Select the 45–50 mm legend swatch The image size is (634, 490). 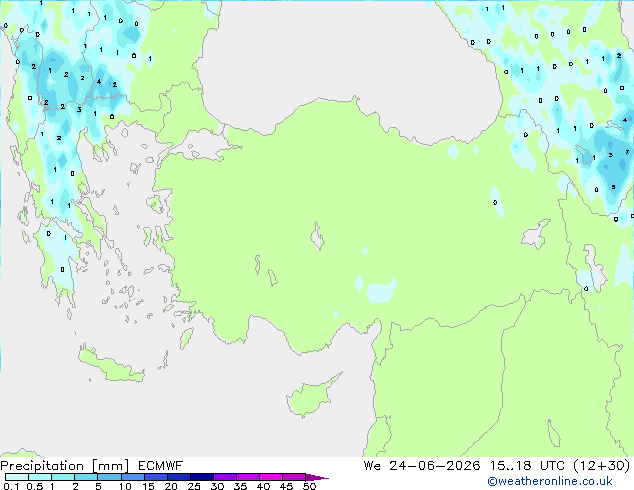tap(294, 477)
